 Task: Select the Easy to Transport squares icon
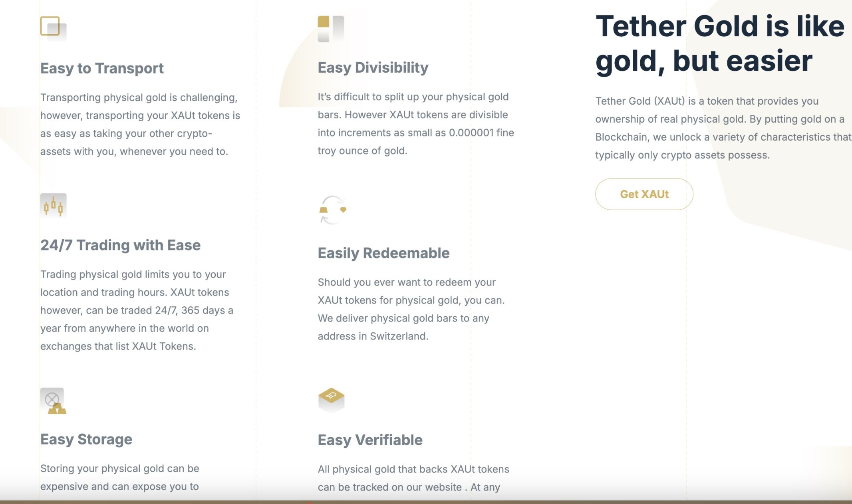coord(53,28)
